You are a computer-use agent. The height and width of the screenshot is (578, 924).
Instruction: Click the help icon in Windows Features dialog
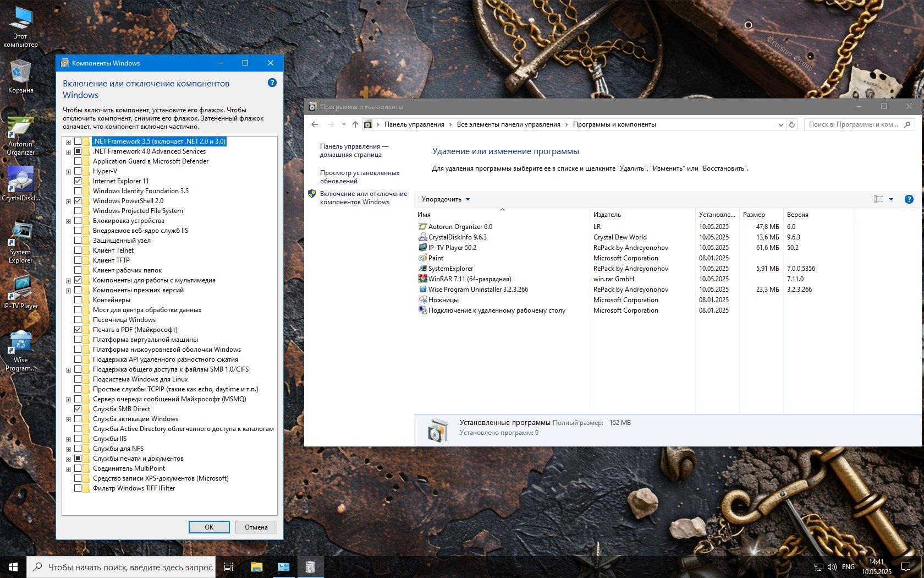pyautogui.click(x=272, y=83)
